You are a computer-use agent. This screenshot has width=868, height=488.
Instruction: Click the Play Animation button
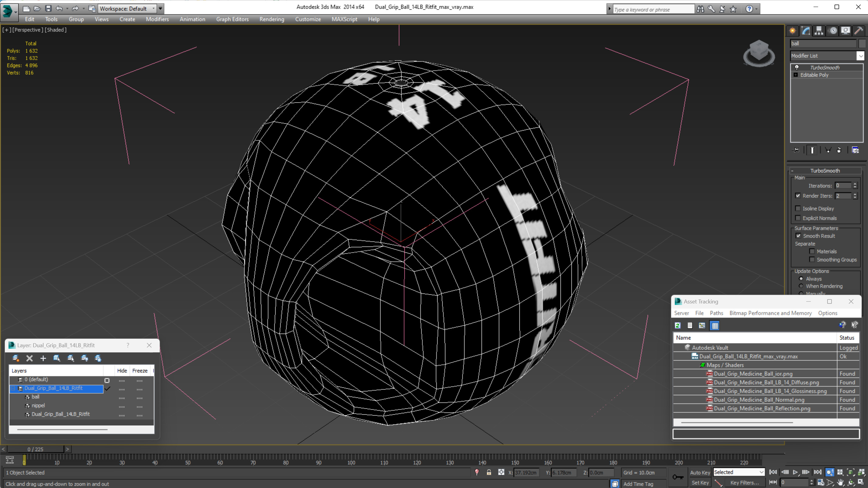pos(795,472)
